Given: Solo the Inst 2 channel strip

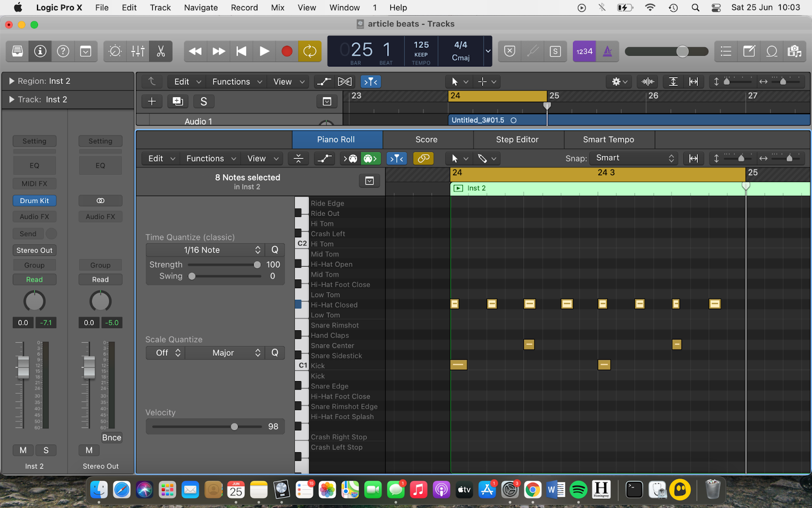Looking at the screenshot, I should (x=46, y=450).
